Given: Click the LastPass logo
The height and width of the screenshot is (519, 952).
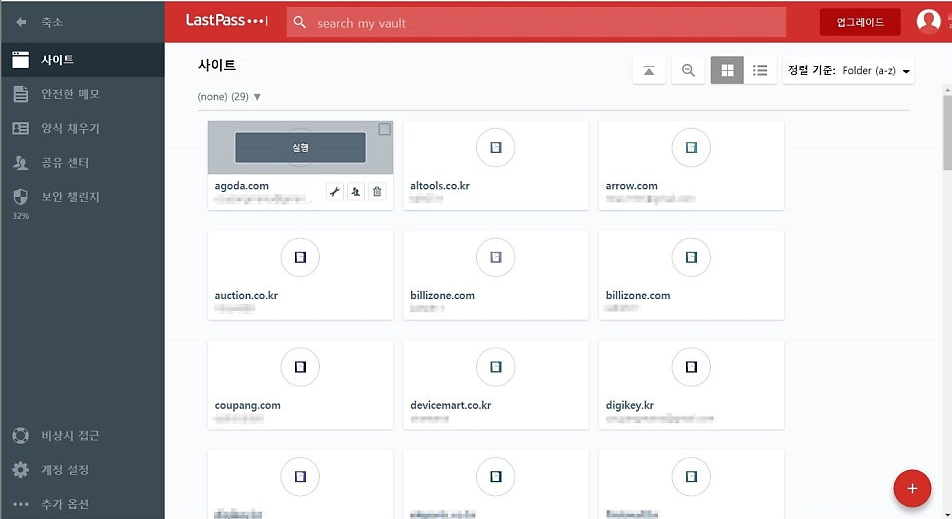Looking at the screenshot, I should (x=226, y=21).
